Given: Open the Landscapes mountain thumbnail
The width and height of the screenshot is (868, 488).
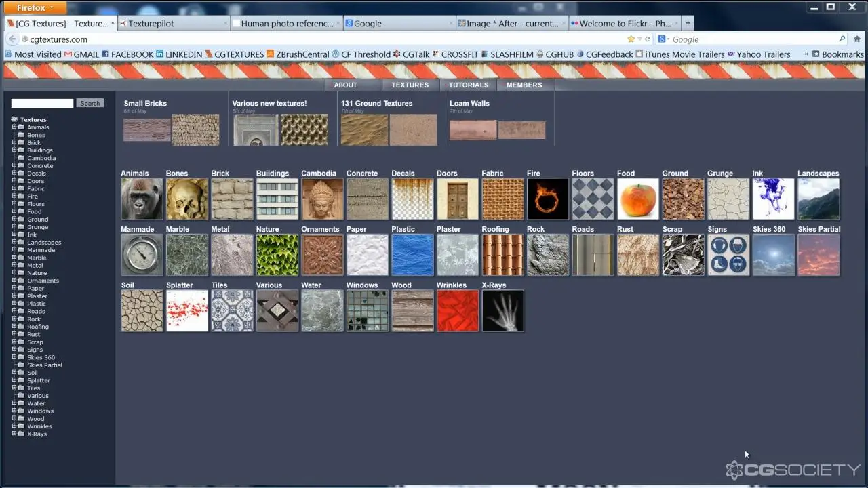Looking at the screenshot, I should click(818, 199).
